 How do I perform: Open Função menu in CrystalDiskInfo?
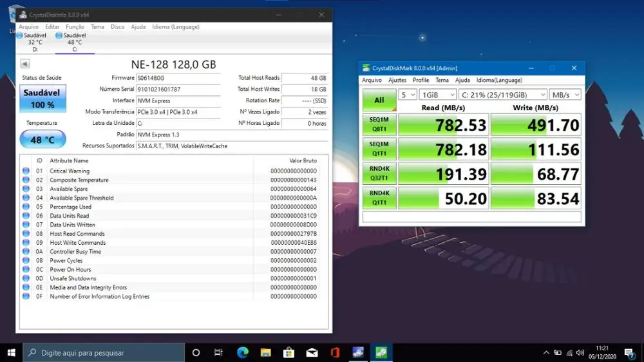point(75,26)
